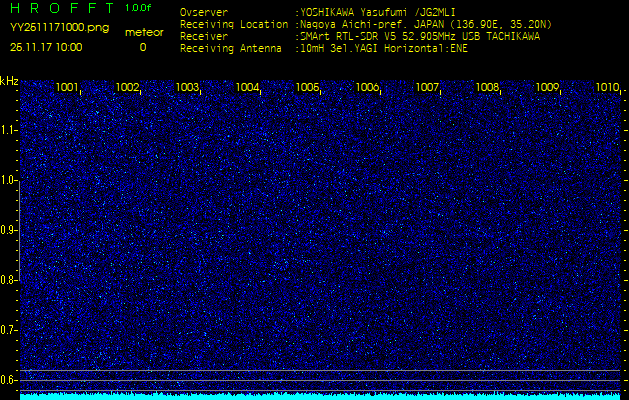Click the kHz axis unit label
629x400 pixels.
tap(9, 81)
